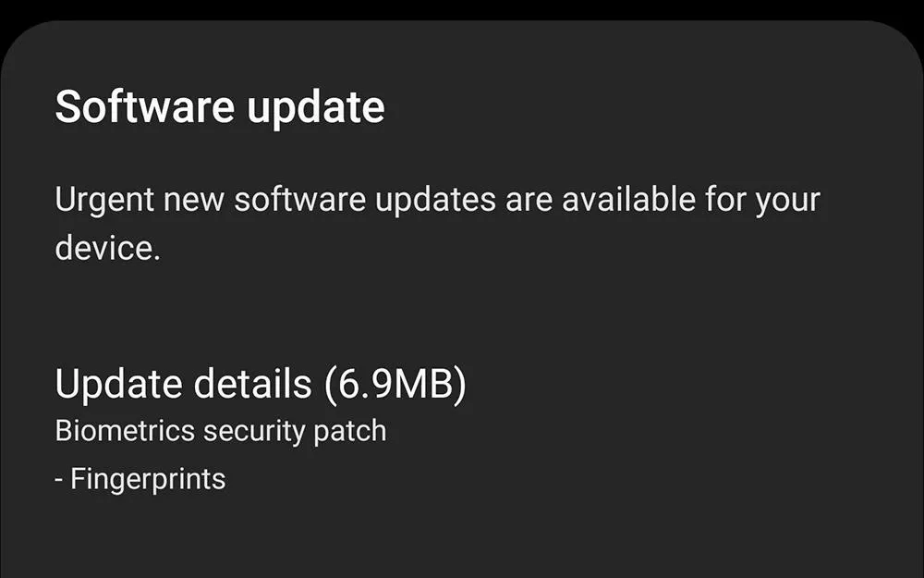924x578 pixels.
Task: Tap "new software updates" in the message
Action: tap(330, 200)
